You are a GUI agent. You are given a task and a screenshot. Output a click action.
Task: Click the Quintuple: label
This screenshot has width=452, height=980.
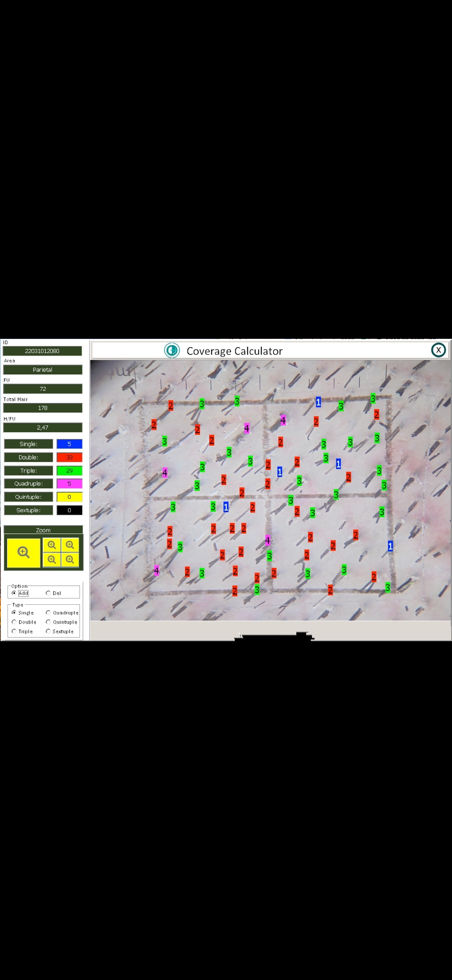28,497
